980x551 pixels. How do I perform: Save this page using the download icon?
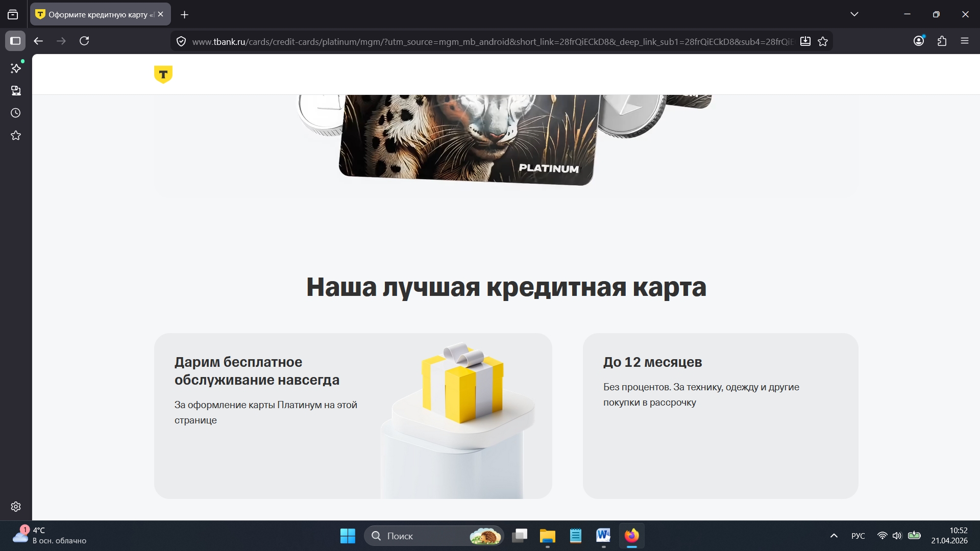pos(805,41)
